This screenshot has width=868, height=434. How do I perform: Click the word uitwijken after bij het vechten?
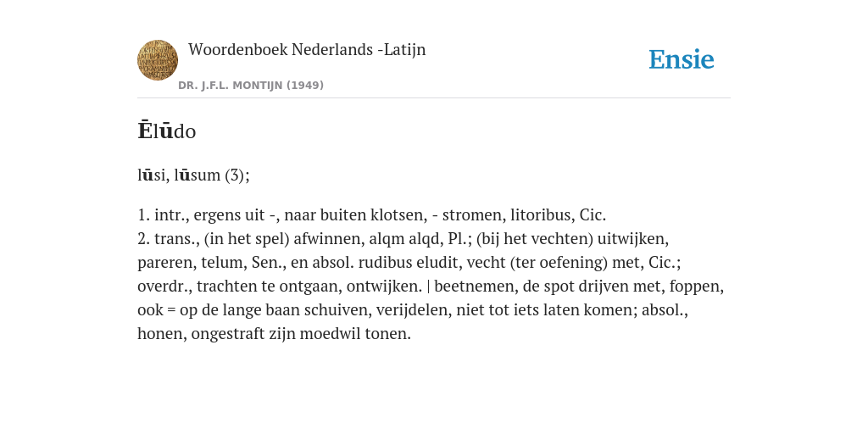633,238
